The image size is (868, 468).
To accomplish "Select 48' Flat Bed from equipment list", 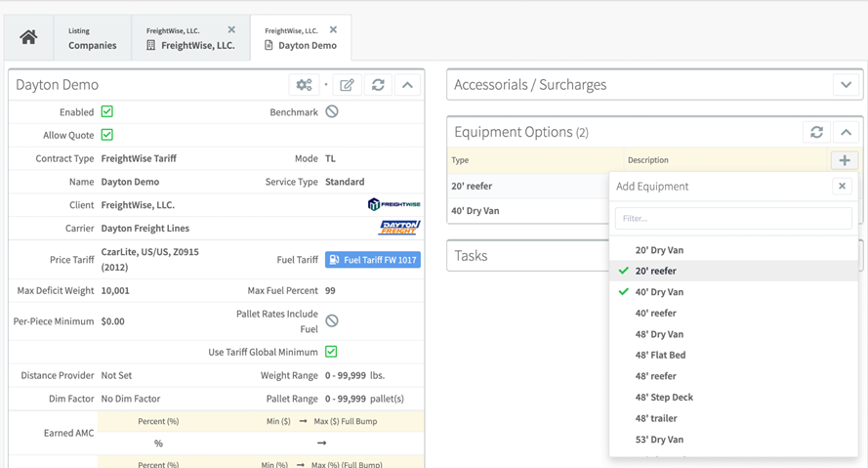I will click(660, 355).
